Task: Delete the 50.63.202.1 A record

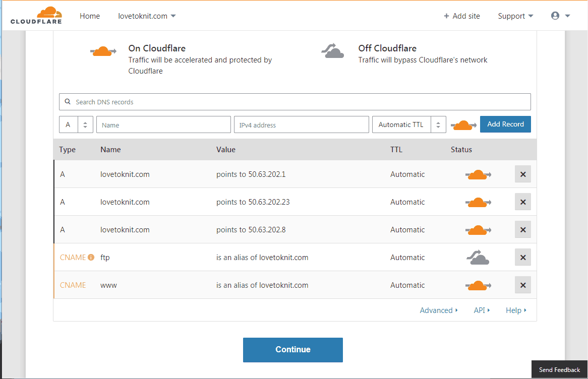Action: (523, 174)
